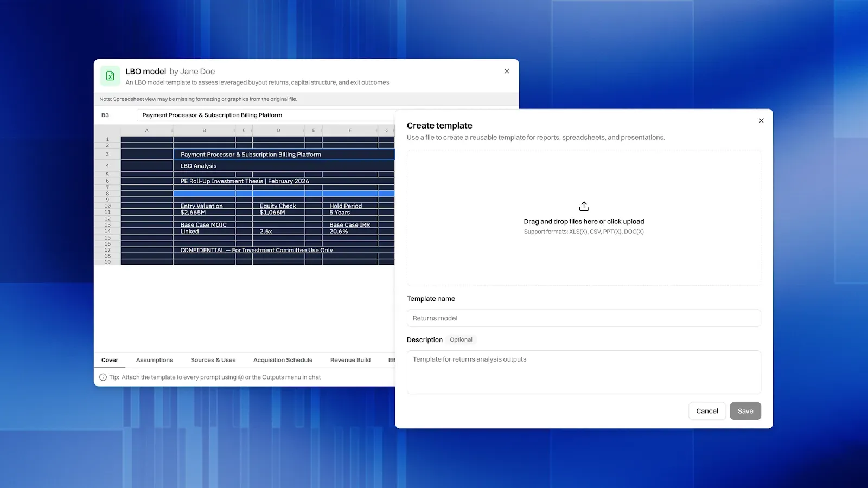
Task: Select column B header
Action: pos(204,130)
